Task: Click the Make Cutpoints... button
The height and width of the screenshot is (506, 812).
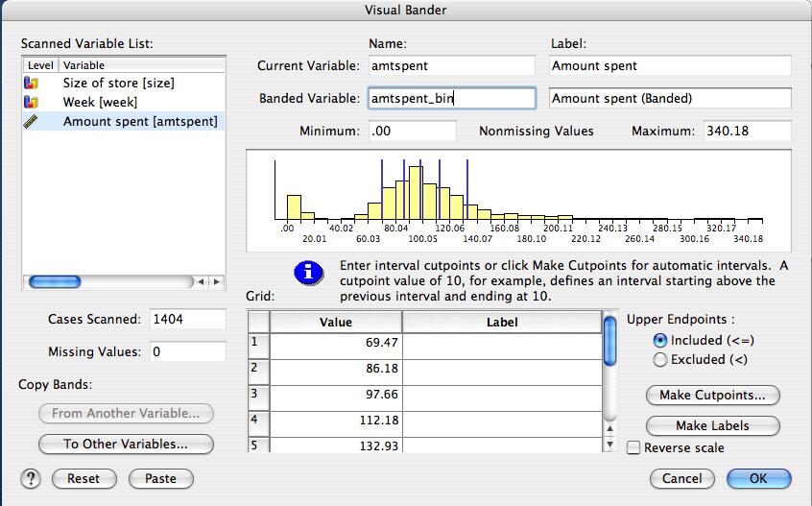Action: 712,396
